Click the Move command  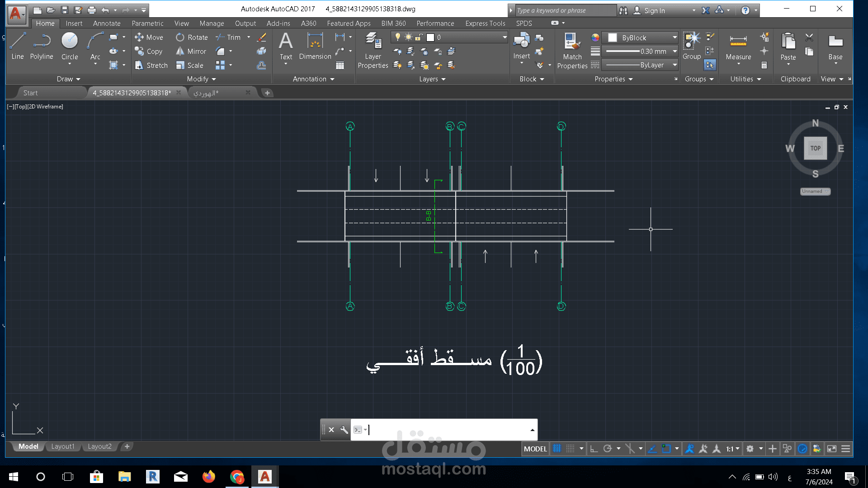click(149, 38)
